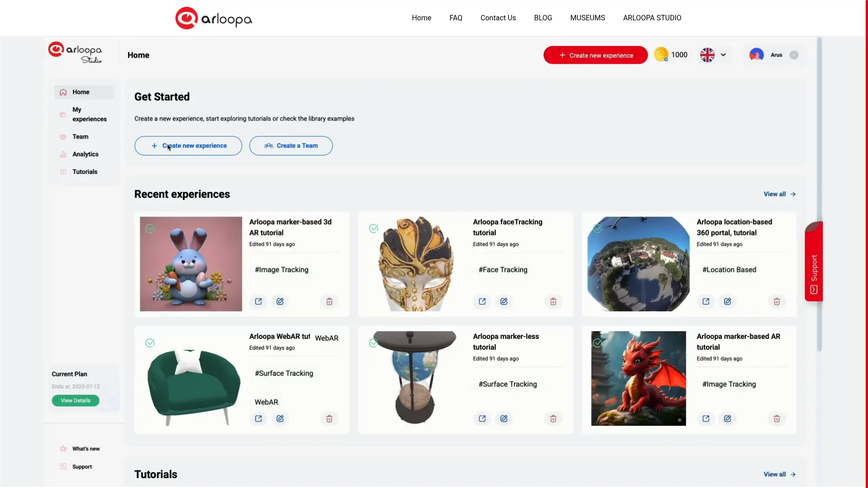
Task: Open the language selector dropdown
Action: [x=714, y=55]
